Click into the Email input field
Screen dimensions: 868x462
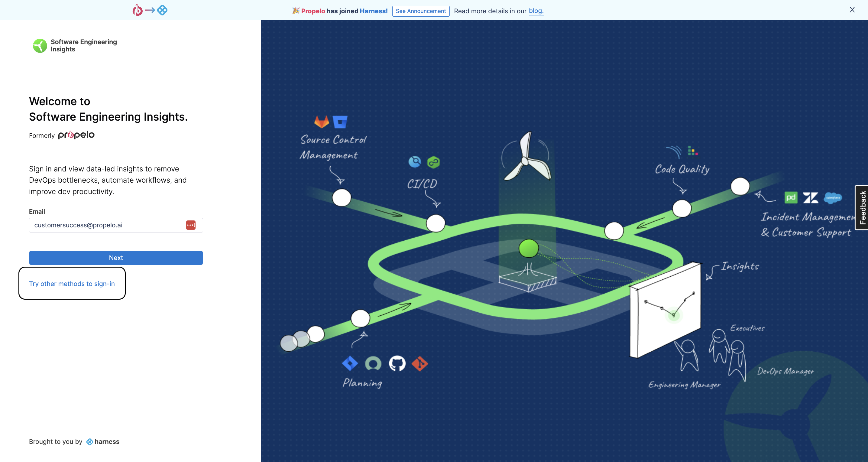click(116, 225)
